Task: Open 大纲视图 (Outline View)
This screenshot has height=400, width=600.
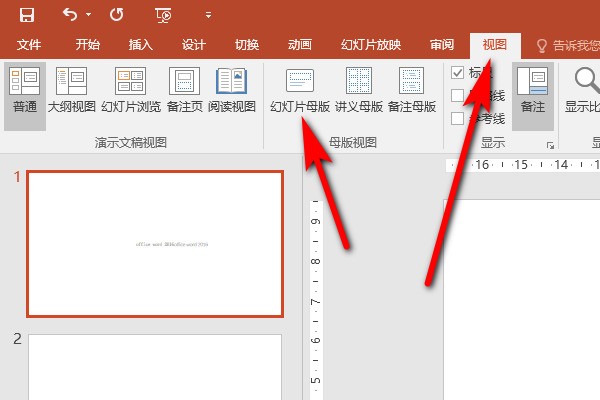Action: click(x=72, y=90)
